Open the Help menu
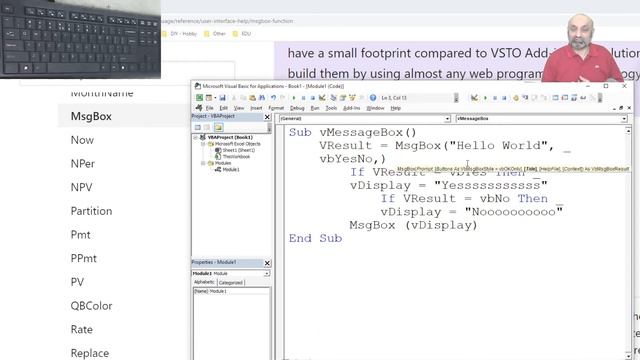 point(396,108)
